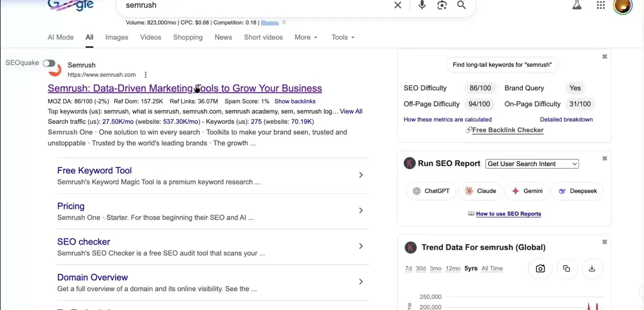644x310 pixels.
Task: Start voice search with the microphone icon
Action: click(422, 5)
